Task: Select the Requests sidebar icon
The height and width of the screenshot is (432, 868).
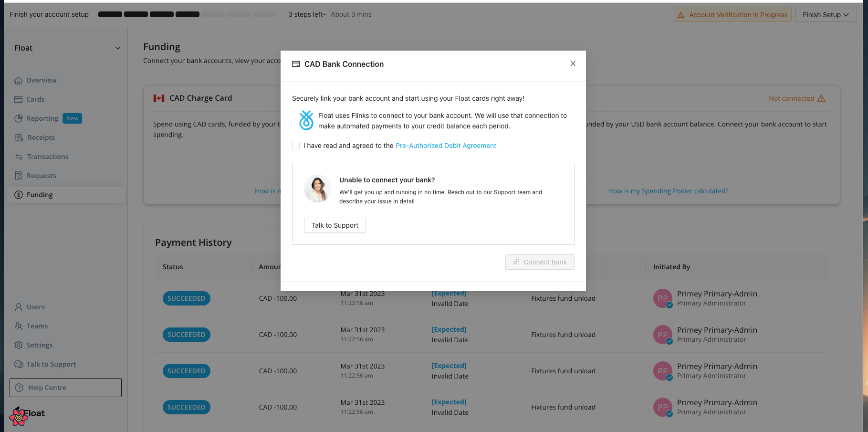Action: 19,175
